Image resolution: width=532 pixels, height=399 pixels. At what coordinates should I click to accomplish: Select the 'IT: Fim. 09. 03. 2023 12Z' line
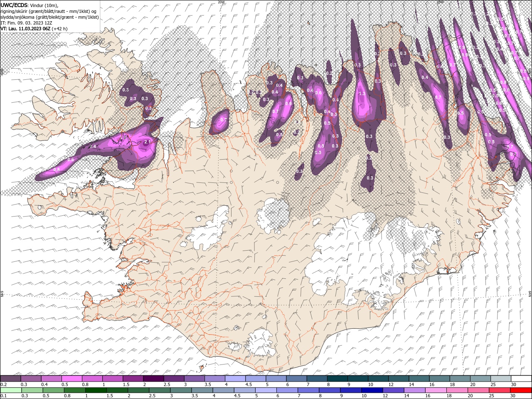[x=27, y=23]
